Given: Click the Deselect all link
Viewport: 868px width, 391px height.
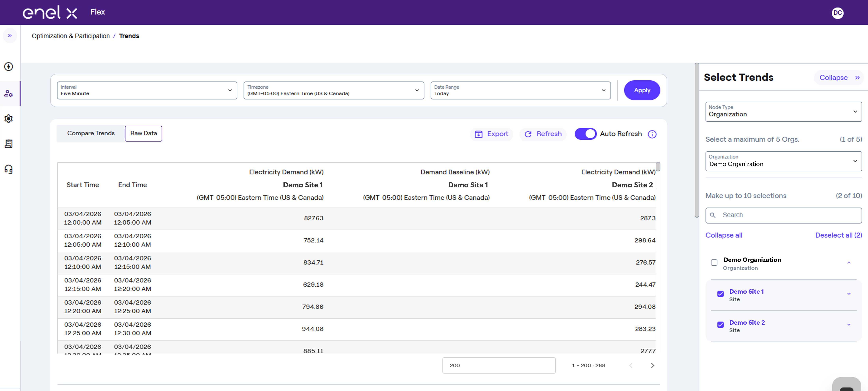Looking at the screenshot, I should (x=838, y=235).
